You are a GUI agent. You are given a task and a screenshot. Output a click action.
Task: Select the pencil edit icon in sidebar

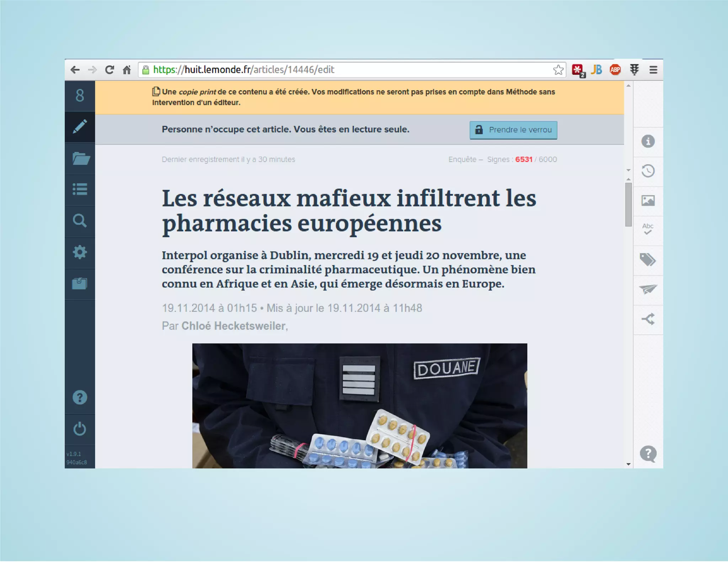80,127
